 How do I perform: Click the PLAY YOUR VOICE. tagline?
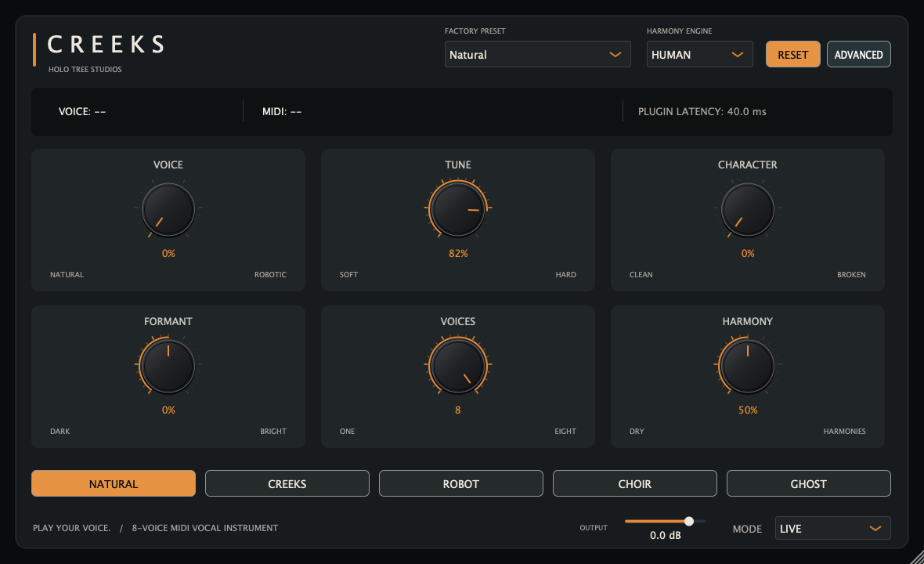[72, 528]
